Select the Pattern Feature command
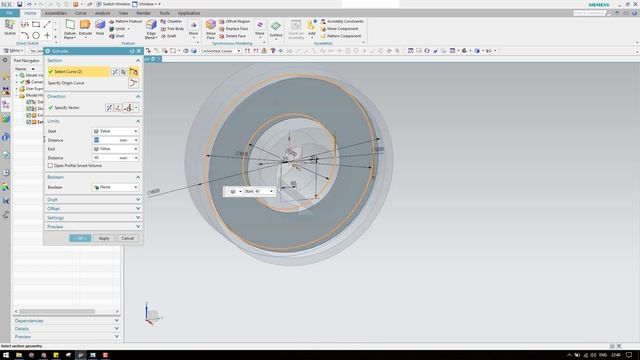 click(x=125, y=21)
